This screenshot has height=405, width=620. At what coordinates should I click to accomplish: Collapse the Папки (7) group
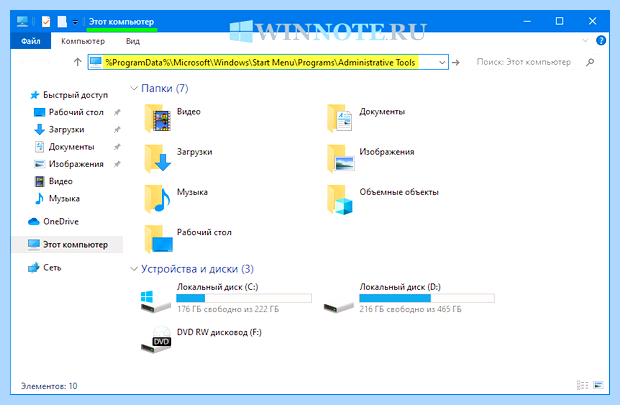(x=134, y=88)
